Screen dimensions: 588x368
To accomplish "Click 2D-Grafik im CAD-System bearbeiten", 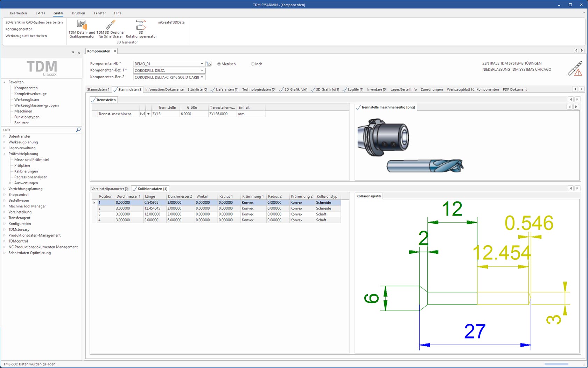I will pyautogui.click(x=34, y=22).
